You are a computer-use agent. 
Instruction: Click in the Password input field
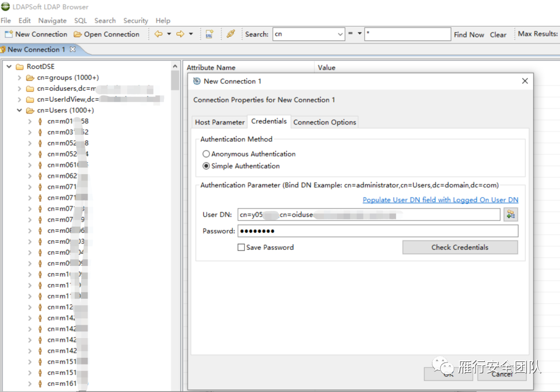click(x=378, y=231)
